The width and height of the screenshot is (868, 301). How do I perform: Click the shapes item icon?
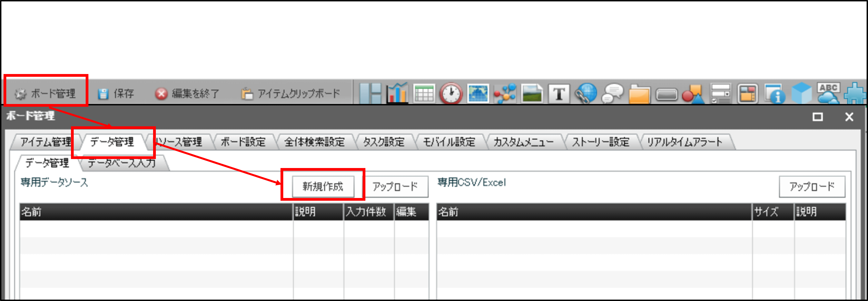tap(693, 93)
